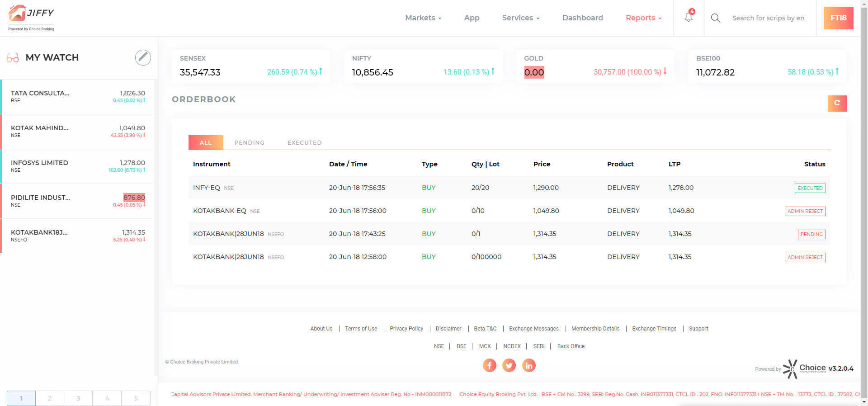Click the PENDING status badge

[x=811, y=234]
